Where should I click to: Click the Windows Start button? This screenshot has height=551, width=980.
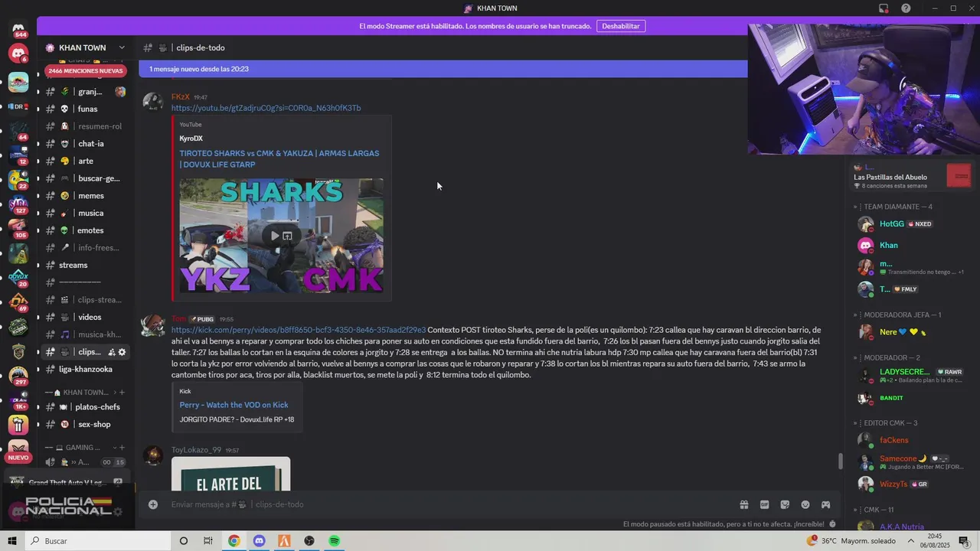pos(12,541)
